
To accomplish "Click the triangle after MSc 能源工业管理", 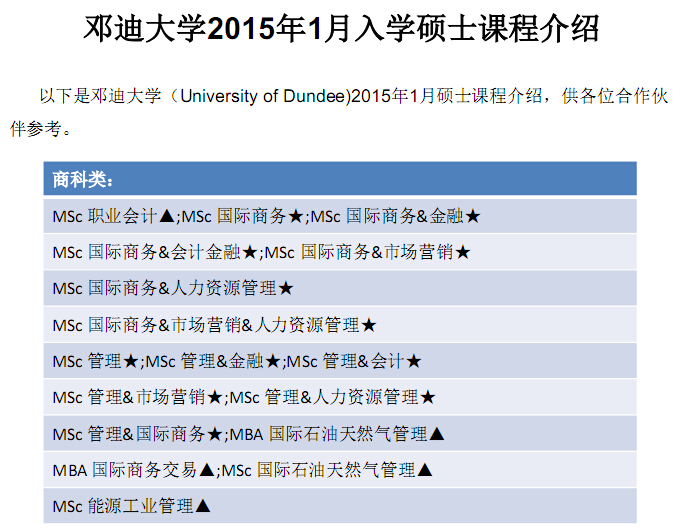I will [x=203, y=505].
